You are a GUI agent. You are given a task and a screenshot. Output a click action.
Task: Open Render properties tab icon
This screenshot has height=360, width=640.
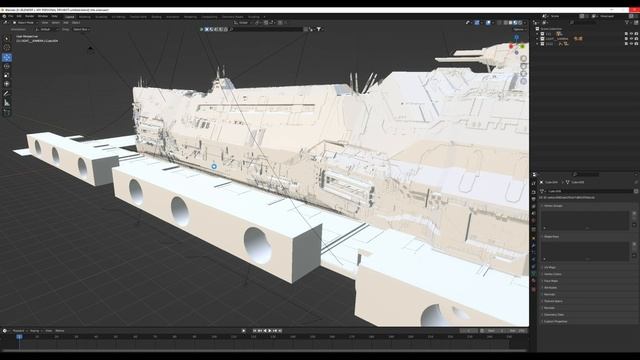tap(533, 192)
